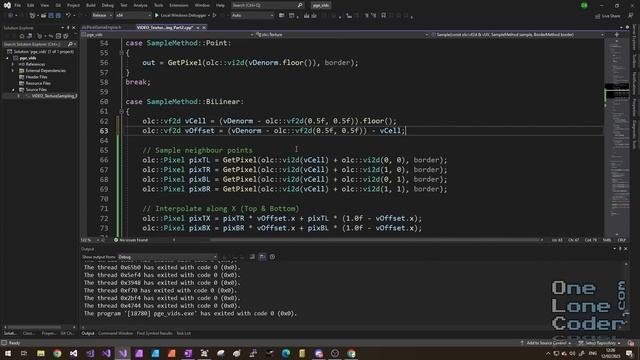This screenshot has height=360, width=640.
Task: Click Clear All in Output toolbar
Action: (252, 257)
